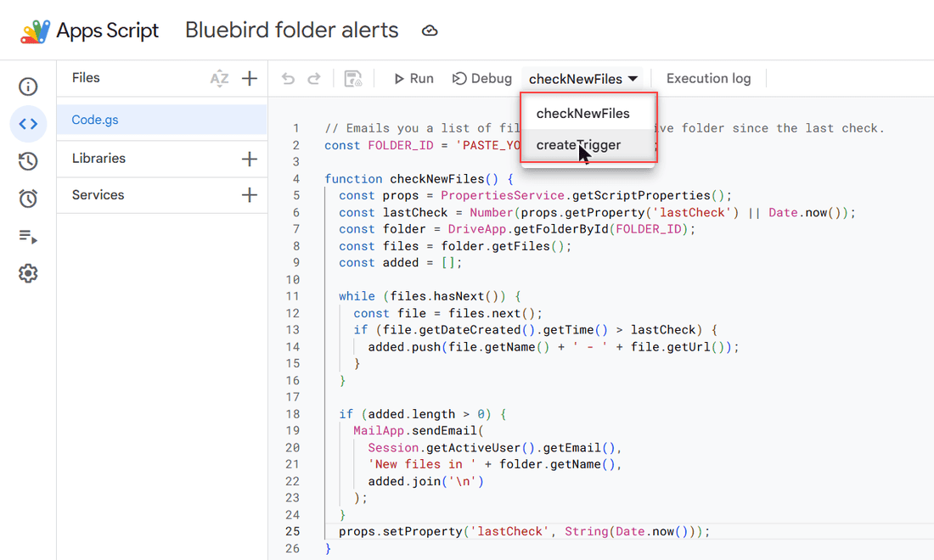Save project with the disk icon

(x=353, y=79)
